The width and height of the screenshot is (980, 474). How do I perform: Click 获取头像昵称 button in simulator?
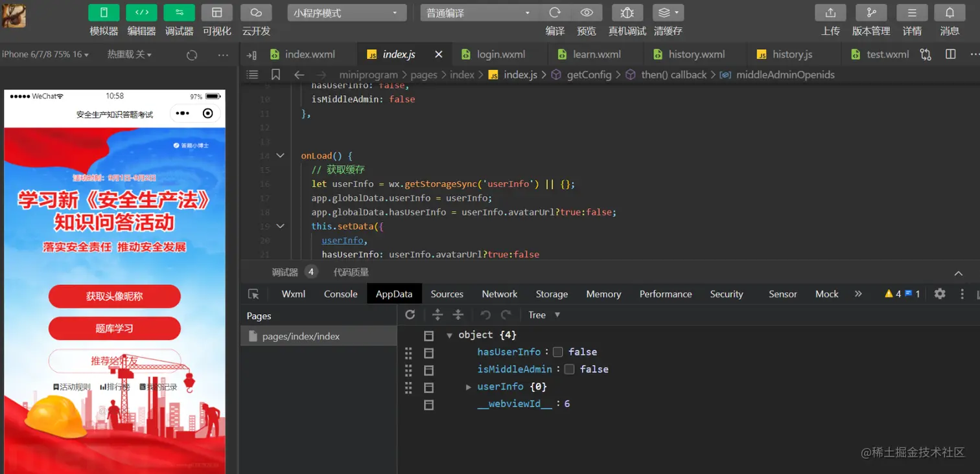point(114,297)
